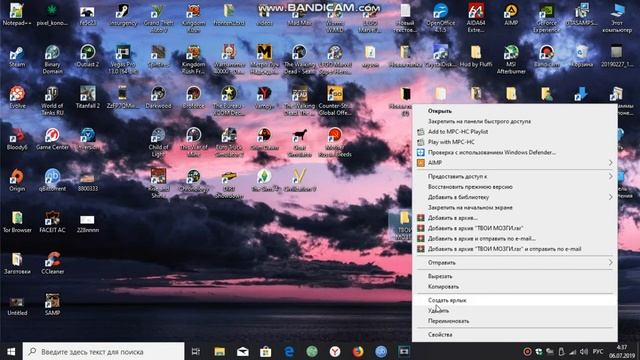The height and width of the screenshot is (360, 640).
Task: Select the MSI Afterburner shortcut
Action: pyautogui.click(x=511, y=59)
